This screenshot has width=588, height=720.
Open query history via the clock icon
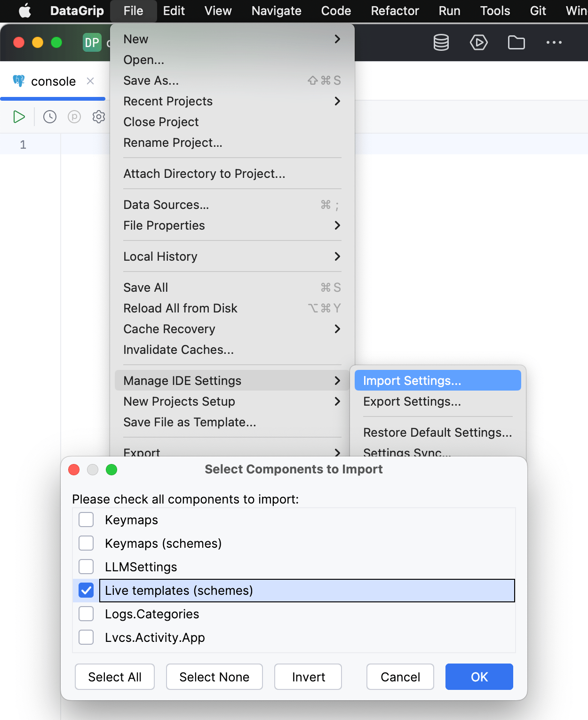tap(49, 116)
